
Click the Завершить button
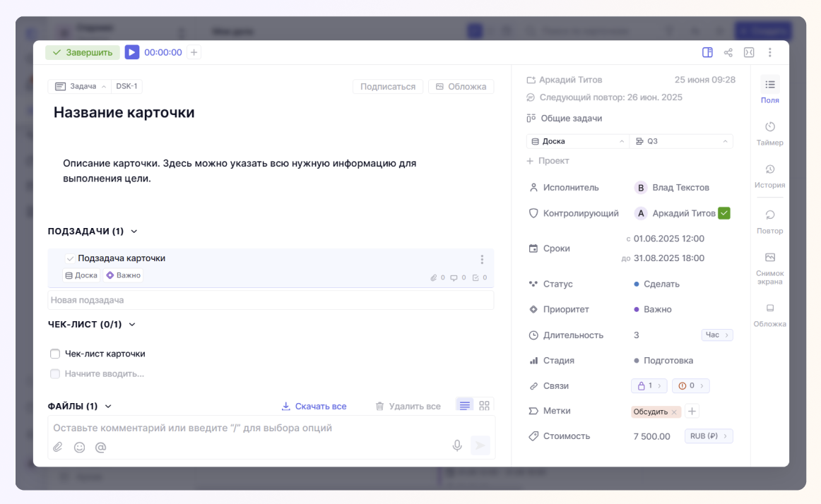[x=83, y=52]
